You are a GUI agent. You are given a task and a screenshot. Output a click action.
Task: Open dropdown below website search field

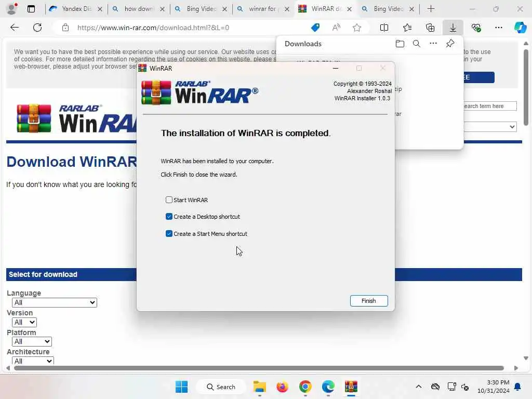(490, 127)
